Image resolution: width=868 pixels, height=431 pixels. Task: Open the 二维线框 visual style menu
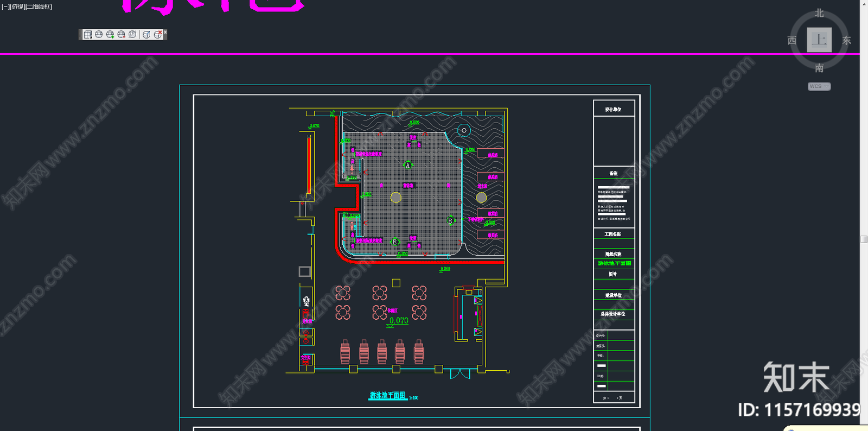(x=39, y=7)
